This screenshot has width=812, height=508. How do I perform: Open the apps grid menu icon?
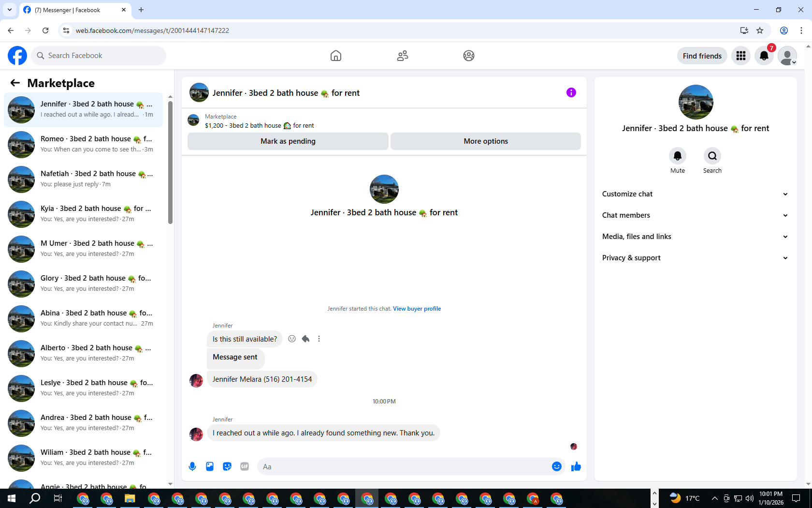click(x=741, y=56)
